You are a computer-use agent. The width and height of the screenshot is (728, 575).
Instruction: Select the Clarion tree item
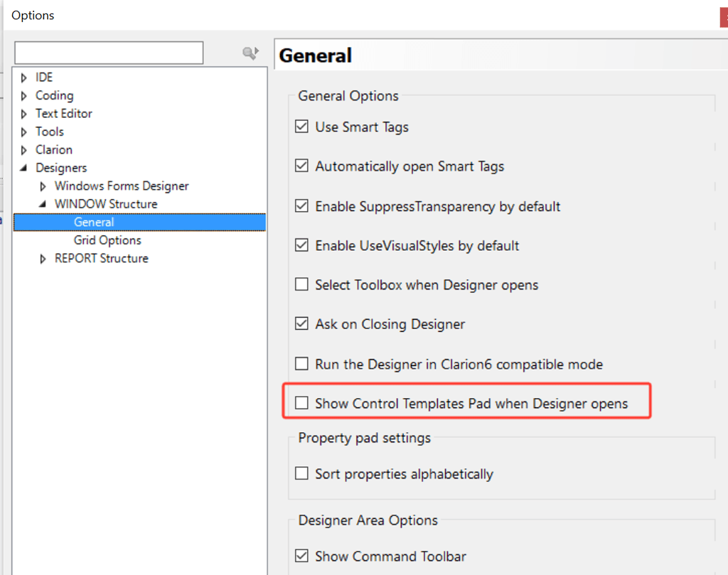(x=53, y=149)
